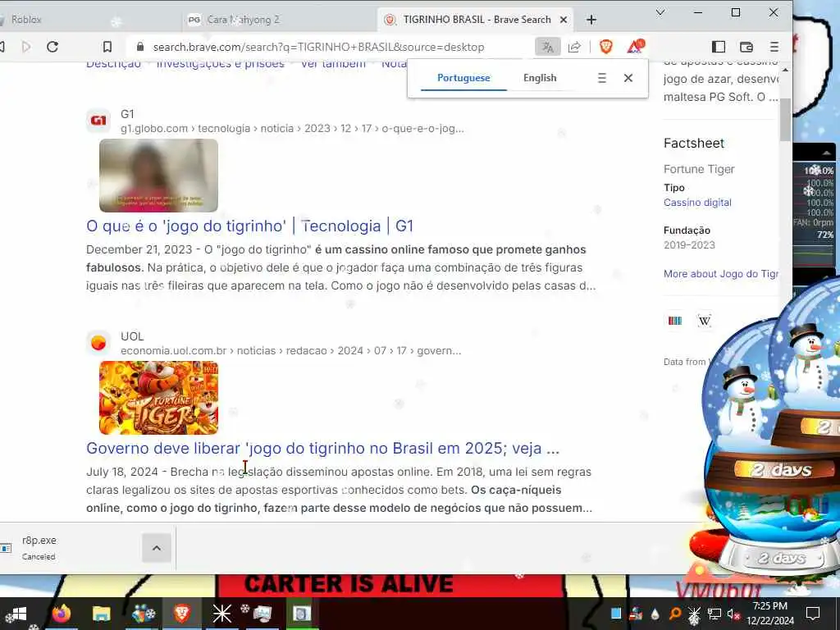Image resolution: width=840 pixels, height=630 pixels.
Task: Open the Fortune Tiger thumbnail image
Action: 158,398
